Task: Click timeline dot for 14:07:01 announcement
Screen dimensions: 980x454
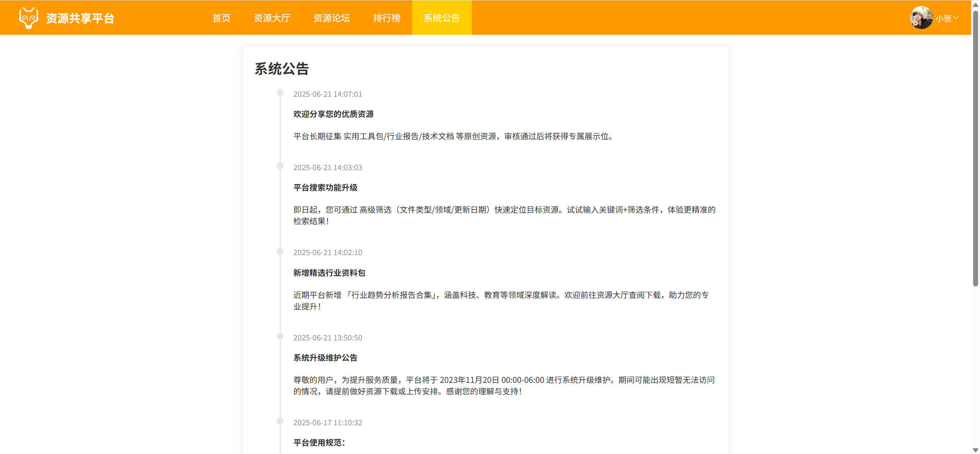Action: point(280,93)
